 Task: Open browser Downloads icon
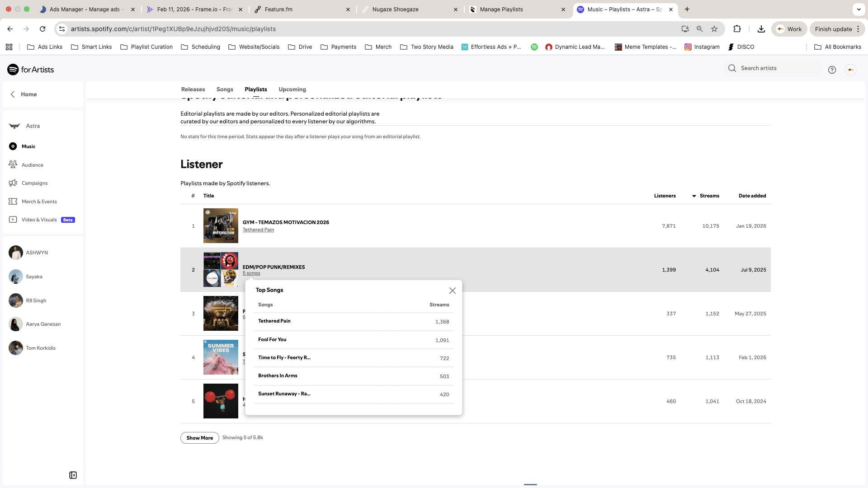(x=761, y=29)
